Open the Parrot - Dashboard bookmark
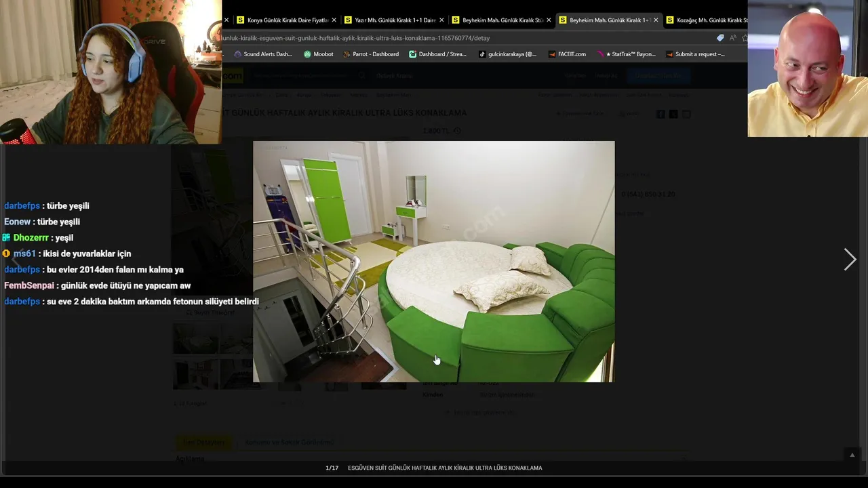The height and width of the screenshot is (488, 868). pyautogui.click(x=372, y=54)
